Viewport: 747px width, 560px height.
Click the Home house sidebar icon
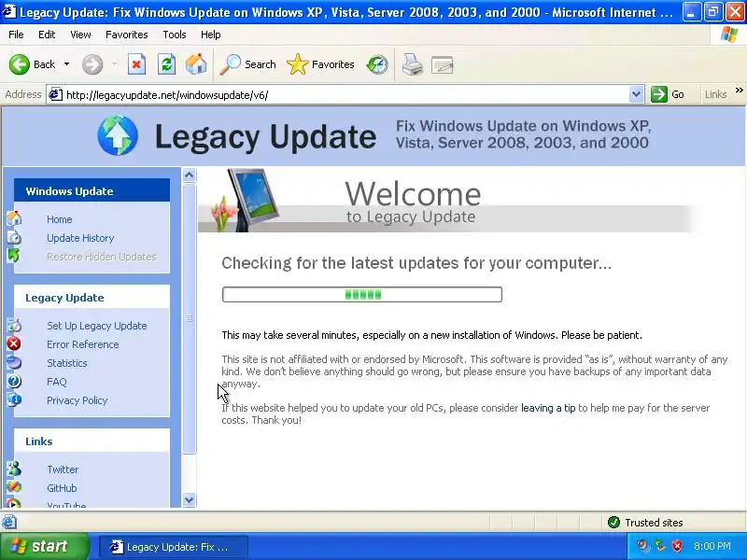14,218
